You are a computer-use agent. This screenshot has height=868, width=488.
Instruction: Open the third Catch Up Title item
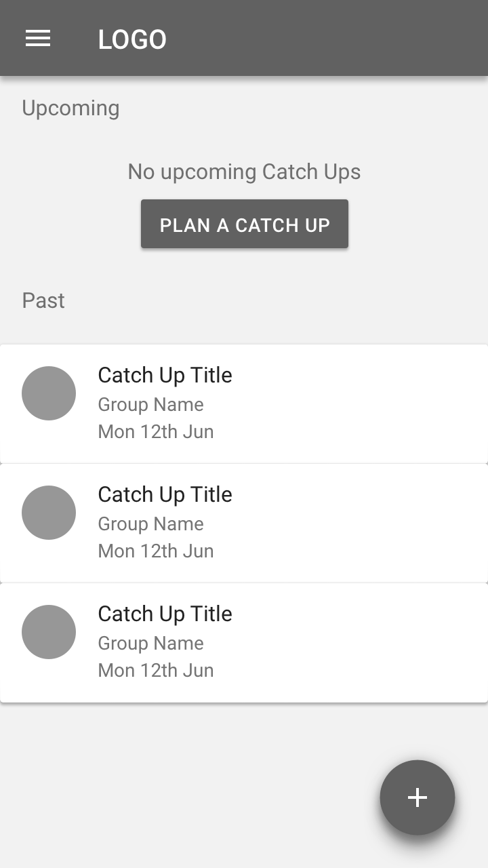pyautogui.click(x=165, y=614)
